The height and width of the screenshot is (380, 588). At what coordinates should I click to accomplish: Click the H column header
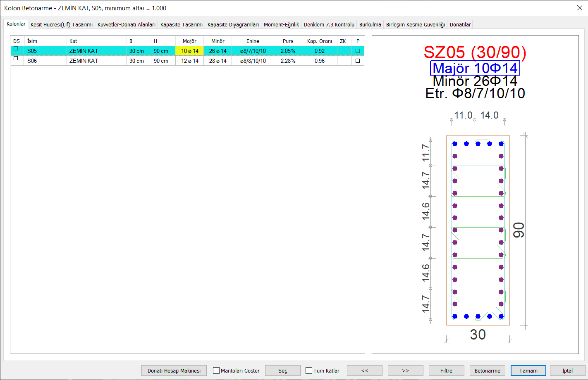point(163,41)
